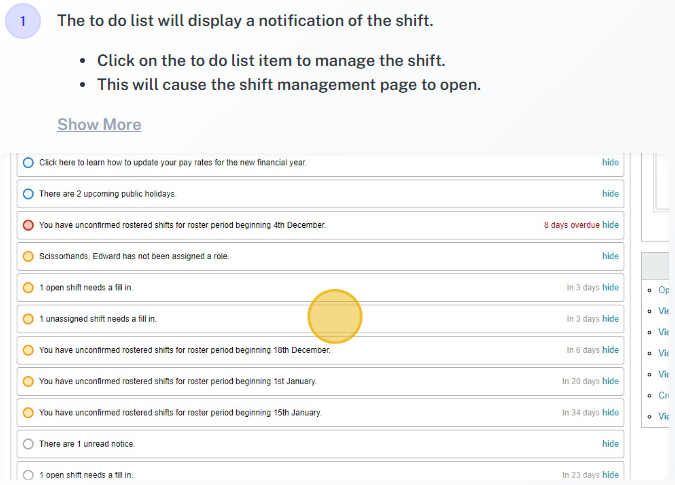
Task: Open unconfirmed shifts beginning 15th January
Action: tap(180, 413)
